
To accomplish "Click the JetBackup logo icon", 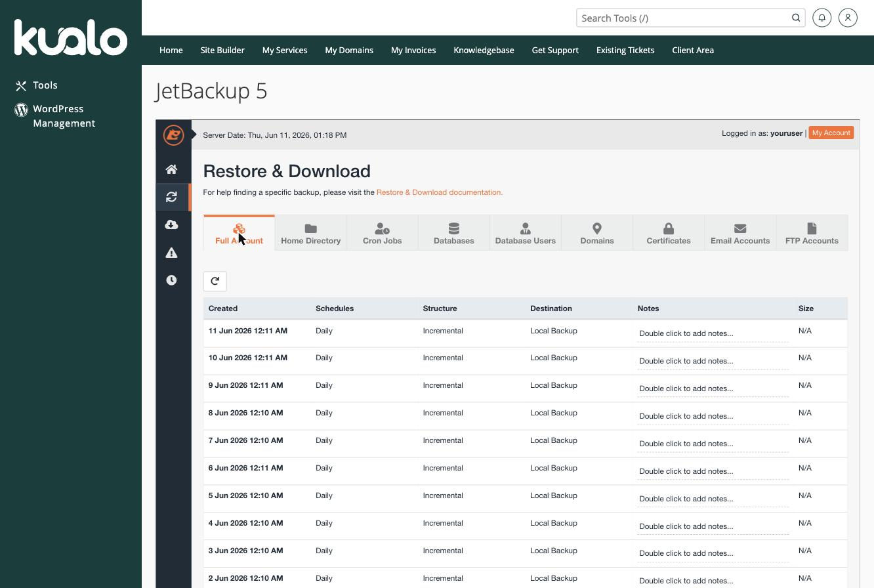I will pyautogui.click(x=173, y=135).
